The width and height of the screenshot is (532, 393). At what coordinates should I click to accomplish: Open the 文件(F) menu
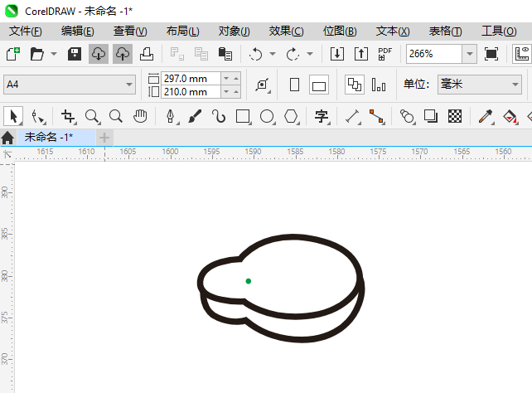click(x=26, y=31)
